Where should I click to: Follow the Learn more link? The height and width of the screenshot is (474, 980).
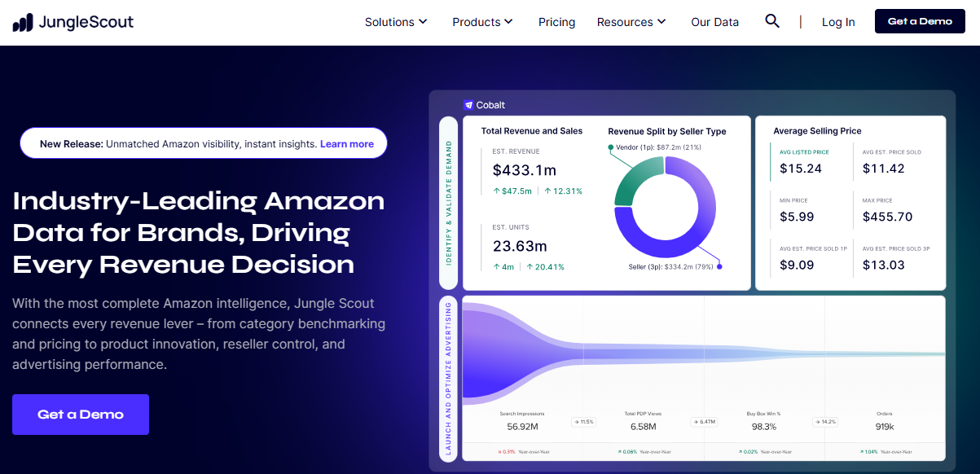347,143
